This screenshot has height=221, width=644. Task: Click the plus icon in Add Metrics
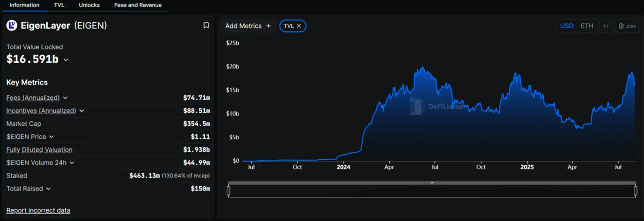click(268, 26)
